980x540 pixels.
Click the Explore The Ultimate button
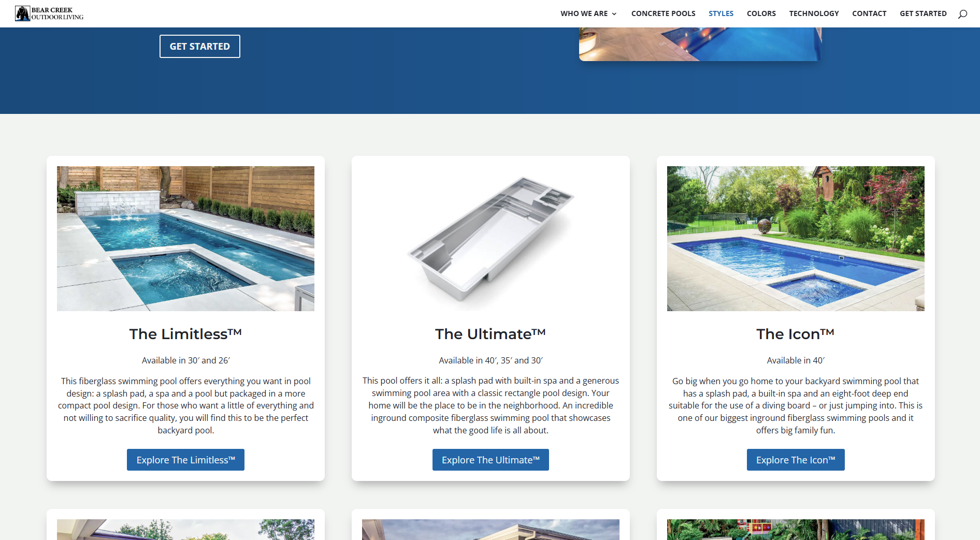(491, 460)
